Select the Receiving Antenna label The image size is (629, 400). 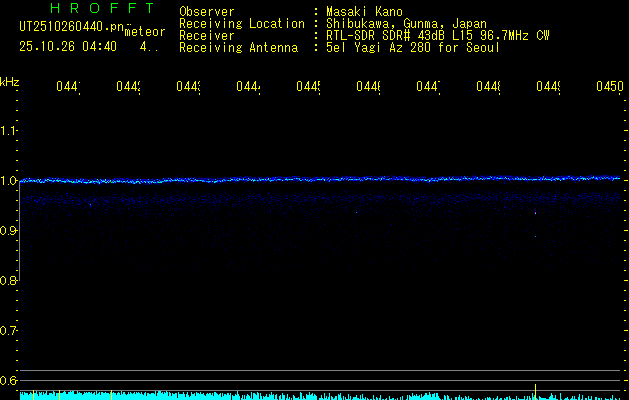[x=238, y=47]
